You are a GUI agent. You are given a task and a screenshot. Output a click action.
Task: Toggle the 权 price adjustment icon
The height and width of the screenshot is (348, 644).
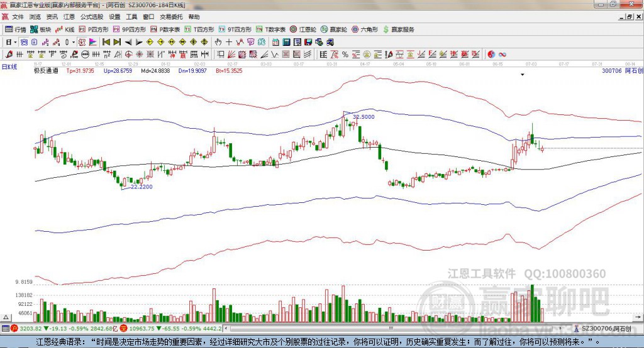point(82,42)
